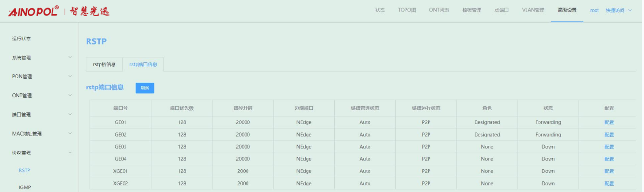Screen dimensions: 644x192
Task: Open the 快捷访问 dropdown
Action: tap(618, 10)
